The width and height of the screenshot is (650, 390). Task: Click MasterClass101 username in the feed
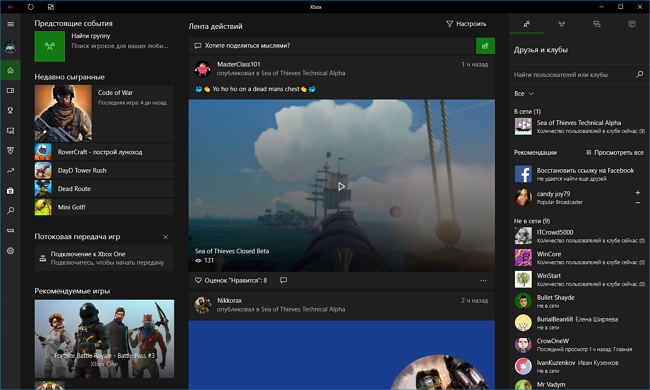239,64
